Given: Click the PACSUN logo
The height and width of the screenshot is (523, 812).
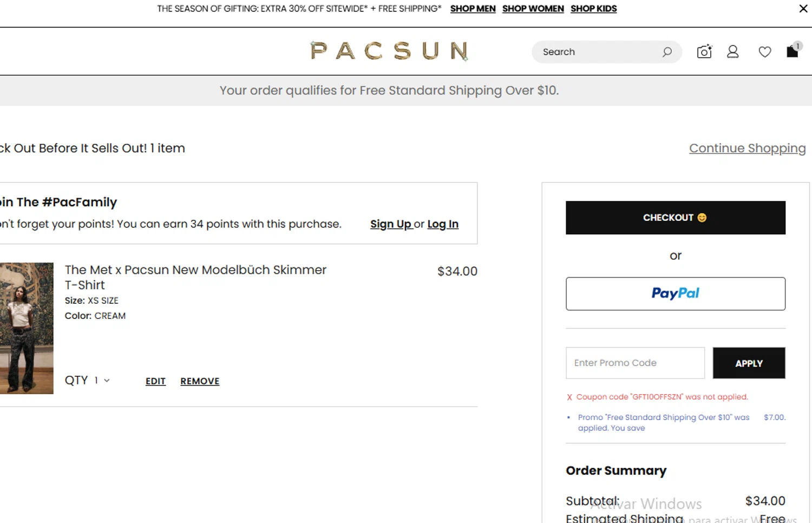Looking at the screenshot, I should click(x=389, y=51).
